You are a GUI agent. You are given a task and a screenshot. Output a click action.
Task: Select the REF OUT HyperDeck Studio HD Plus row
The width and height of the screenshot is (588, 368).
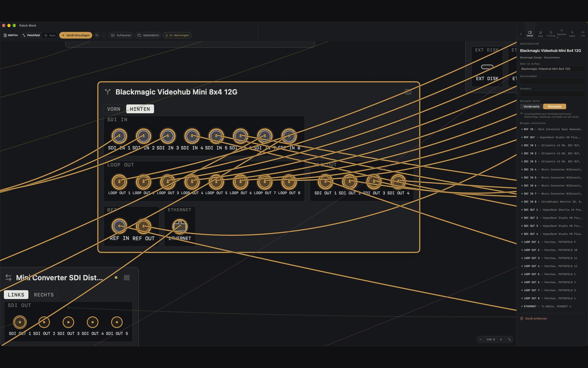point(552,138)
